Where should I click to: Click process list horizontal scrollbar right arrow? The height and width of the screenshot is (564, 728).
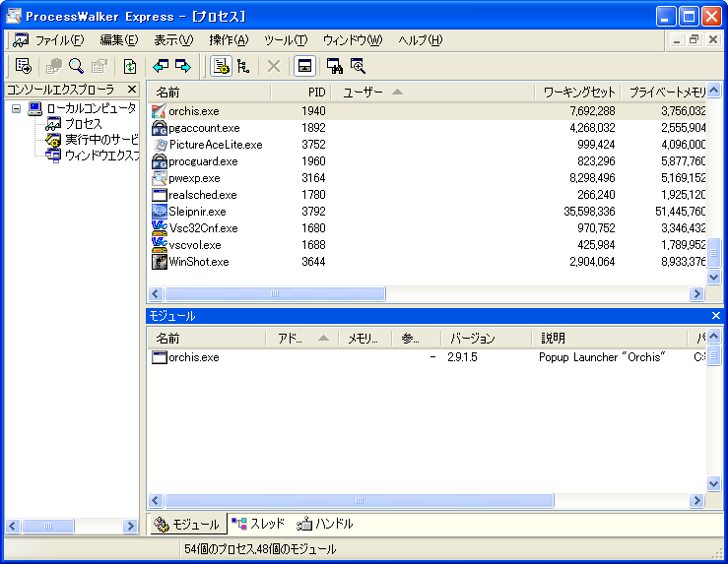tap(696, 293)
